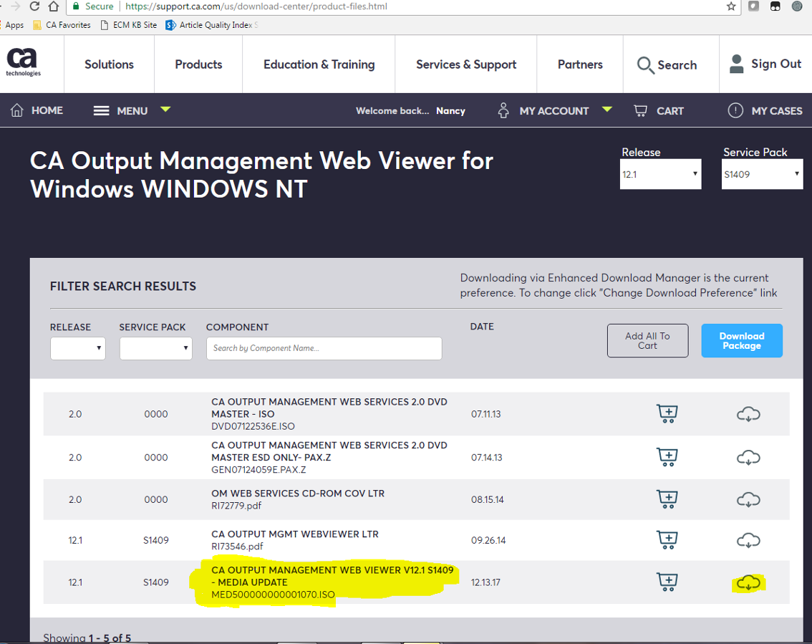
Task: Click the home icon in navigation bar
Action: pyautogui.click(x=17, y=110)
